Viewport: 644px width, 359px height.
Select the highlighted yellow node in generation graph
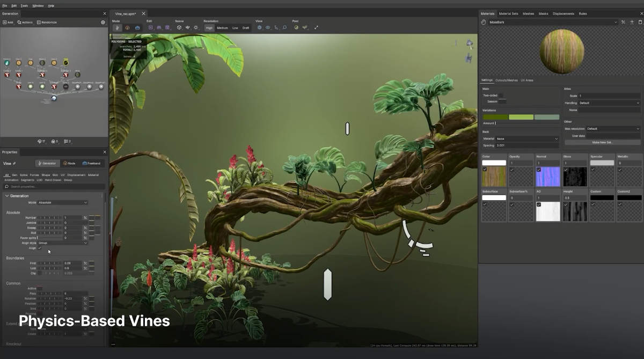click(65, 63)
